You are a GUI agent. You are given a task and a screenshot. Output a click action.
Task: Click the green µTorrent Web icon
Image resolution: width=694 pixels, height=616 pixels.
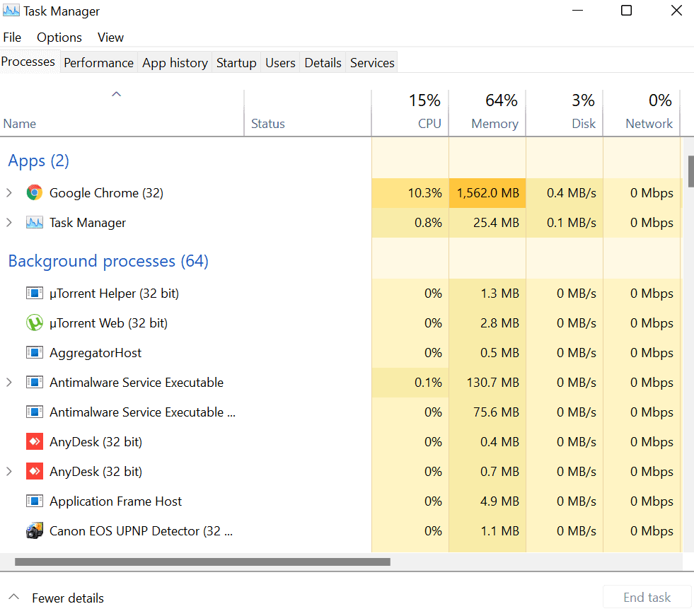pos(35,323)
